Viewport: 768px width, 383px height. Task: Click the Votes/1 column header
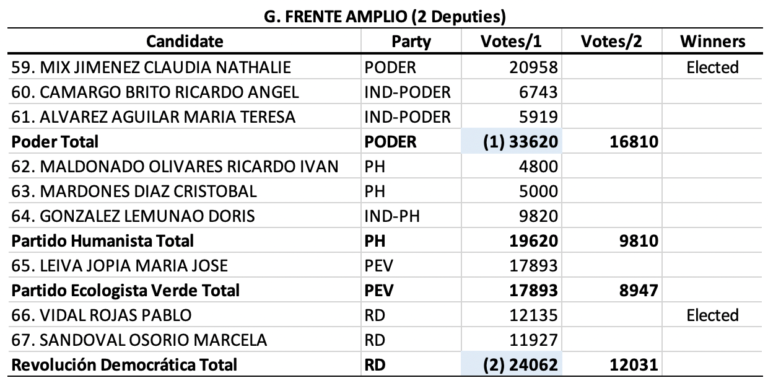tap(511, 42)
